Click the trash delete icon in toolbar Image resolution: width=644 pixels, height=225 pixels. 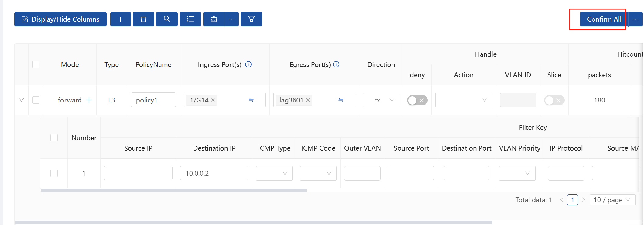click(x=143, y=19)
